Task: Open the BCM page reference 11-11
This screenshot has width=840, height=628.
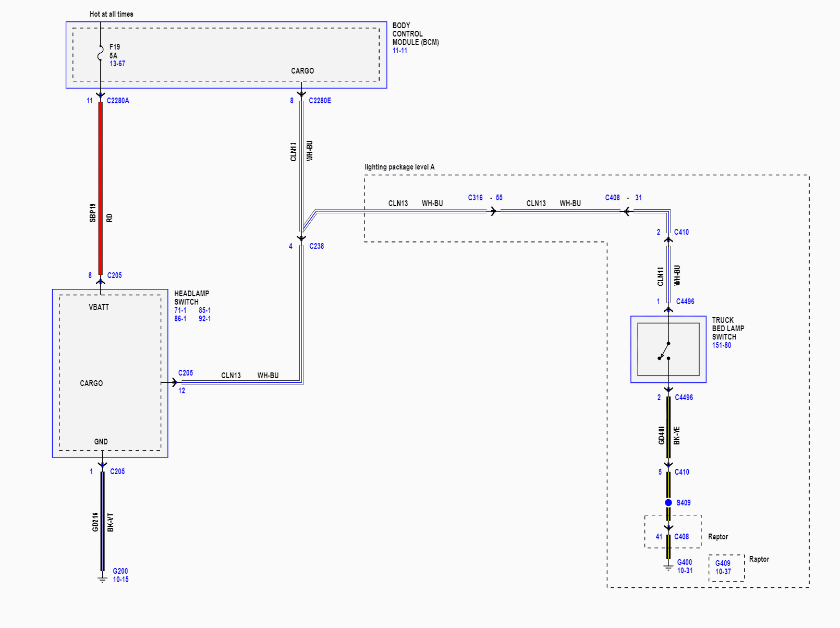Action: click(x=399, y=51)
